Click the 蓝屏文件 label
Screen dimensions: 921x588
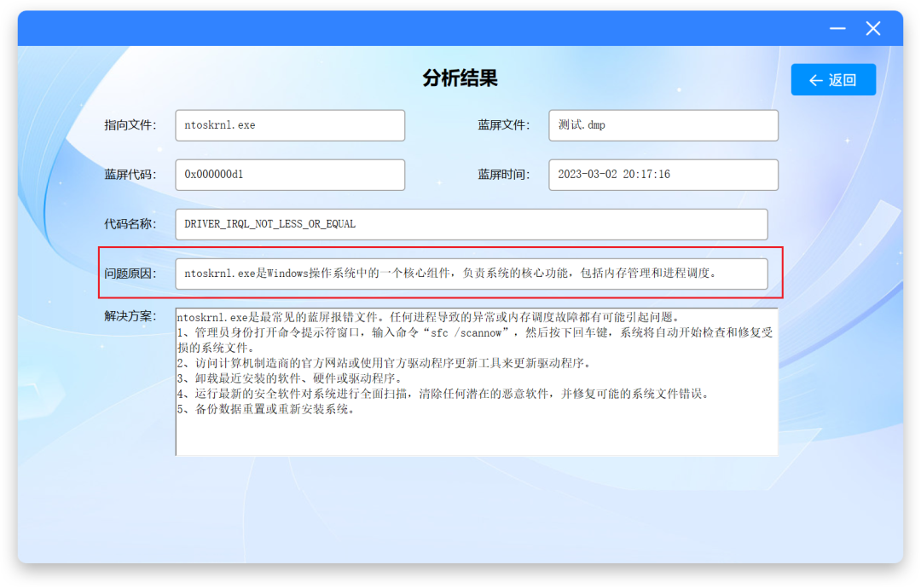point(503,125)
